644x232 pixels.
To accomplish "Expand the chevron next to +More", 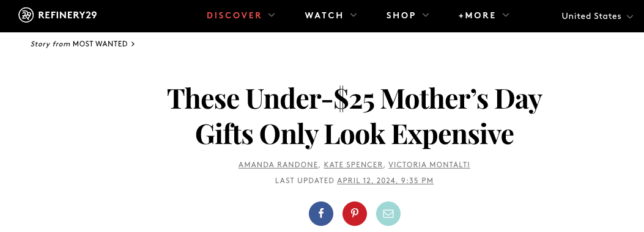I will click(x=506, y=15).
